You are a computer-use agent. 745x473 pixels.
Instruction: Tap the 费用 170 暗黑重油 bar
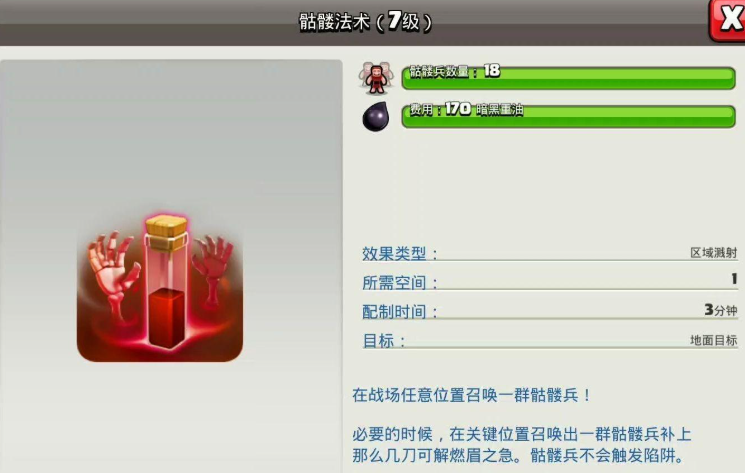[x=568, y=116]
